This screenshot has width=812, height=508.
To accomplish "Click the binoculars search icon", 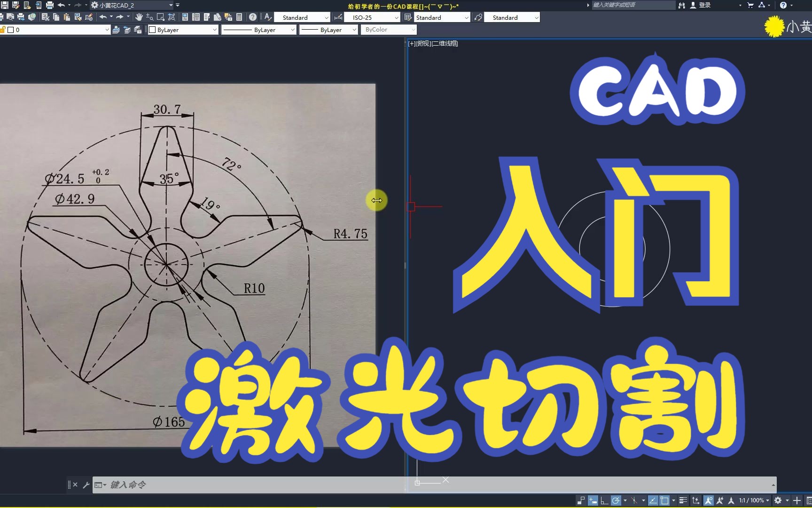I will pos(682,5).
